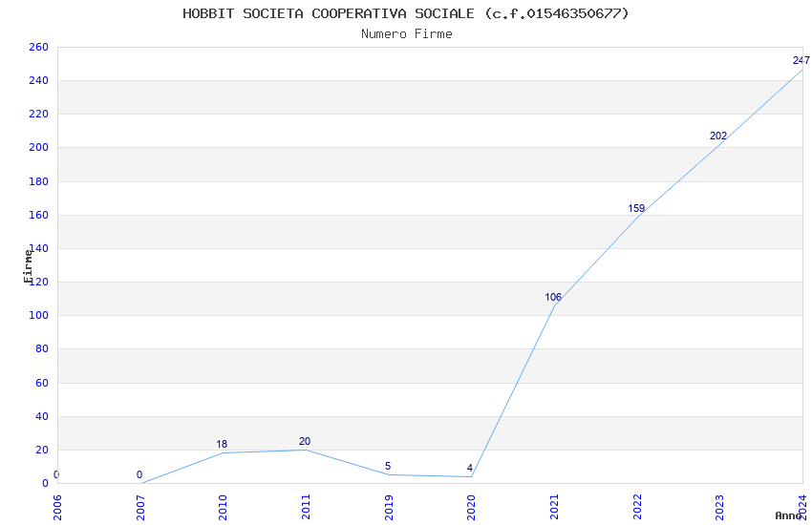Viewport: 812px width, 525px height.
Task: Click the Numero Firme subtitle
Action: pos(407,34)
